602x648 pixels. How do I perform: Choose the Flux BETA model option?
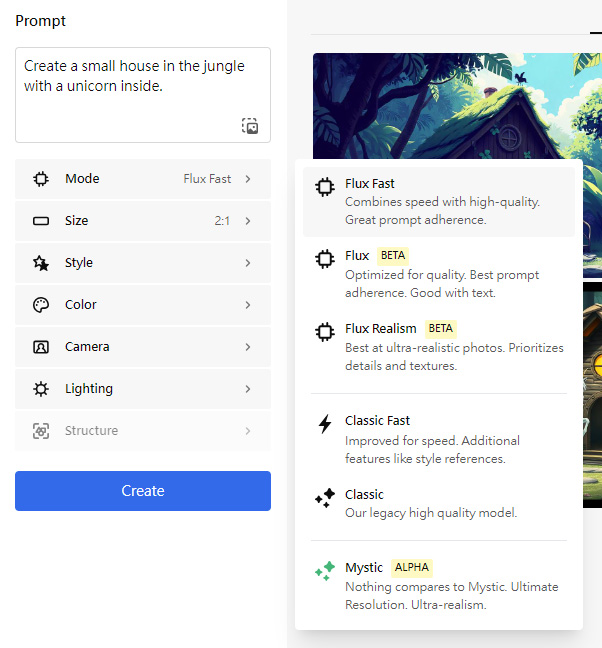[x=438, y=274]
